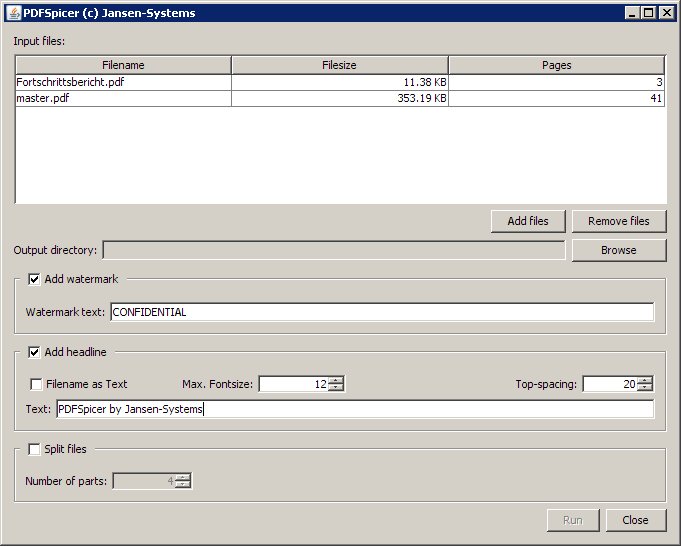Check the Filename as Text option
Screen dimensions: 681x546
coord(37,384)
